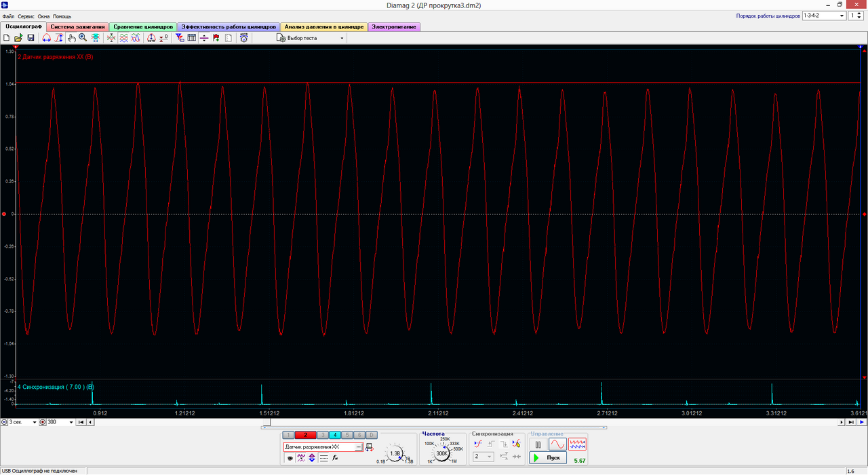The height and width of the screenshot is (475, 868).
Task: Select the horizontal measurement cursors tool
Action: [47, 38]
